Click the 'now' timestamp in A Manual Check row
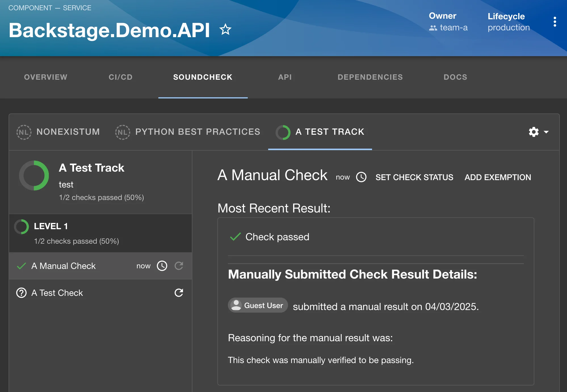Screen dimensions: 567x392 click(x=143, y=266)
